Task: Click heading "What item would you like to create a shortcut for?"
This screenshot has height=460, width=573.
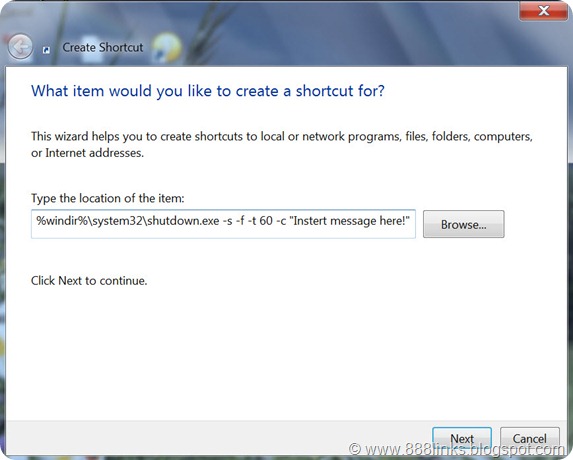Action: click(x=208, y=91)
